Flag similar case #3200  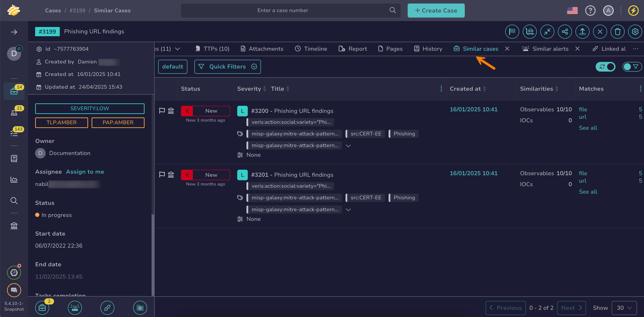point(162,110)
